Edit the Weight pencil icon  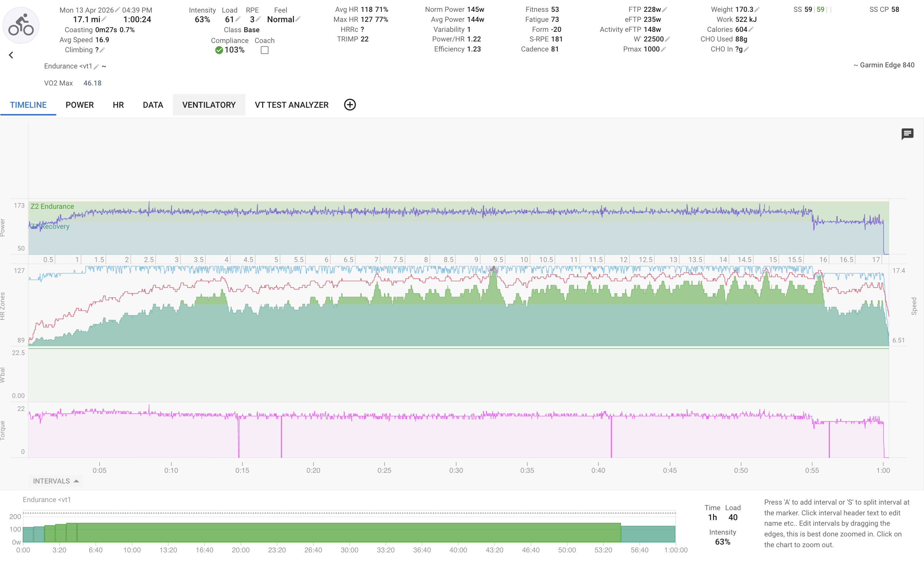coord(757,10)
